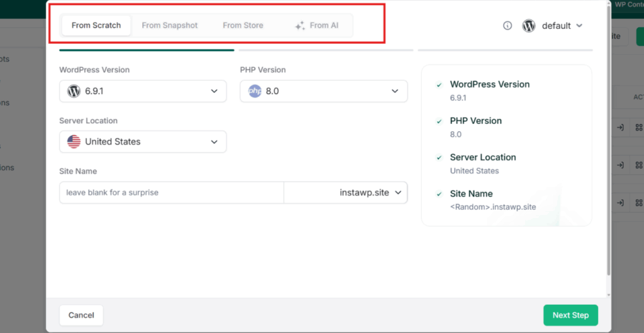Viewport: 644px width, 333px height.
Task: Switch to the From Snapshot tab
Action: 170,25
